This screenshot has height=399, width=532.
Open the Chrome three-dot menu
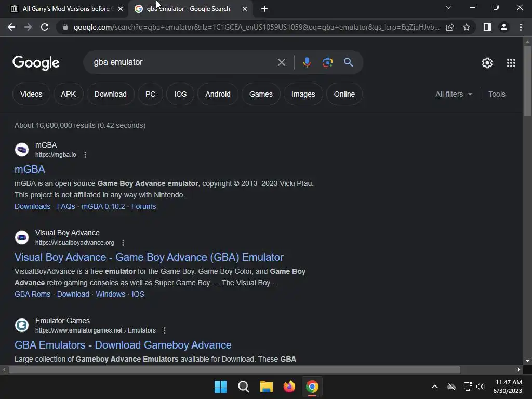click(x=521, y=27)
